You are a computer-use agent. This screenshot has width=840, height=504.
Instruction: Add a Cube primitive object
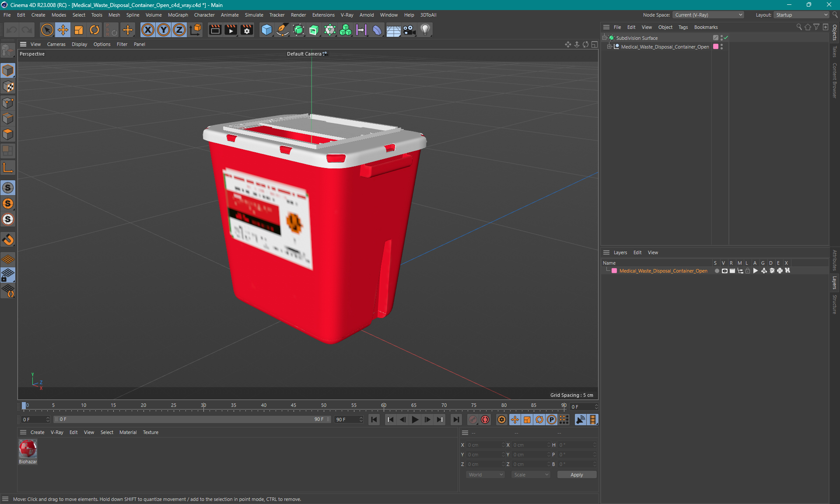tap(266, 30)
